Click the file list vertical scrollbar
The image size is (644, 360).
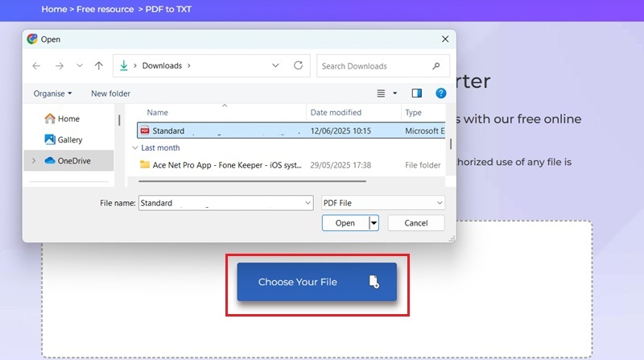[451, 144]
